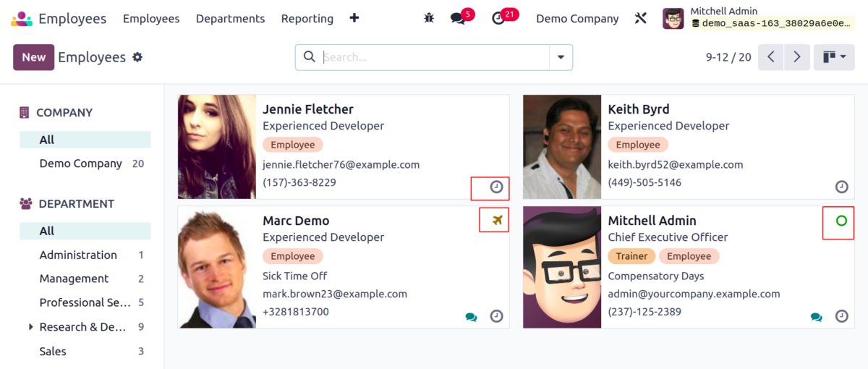Expand the Research & Development department
The height and width of the screenshot is (369, 868).
(31, 327)
